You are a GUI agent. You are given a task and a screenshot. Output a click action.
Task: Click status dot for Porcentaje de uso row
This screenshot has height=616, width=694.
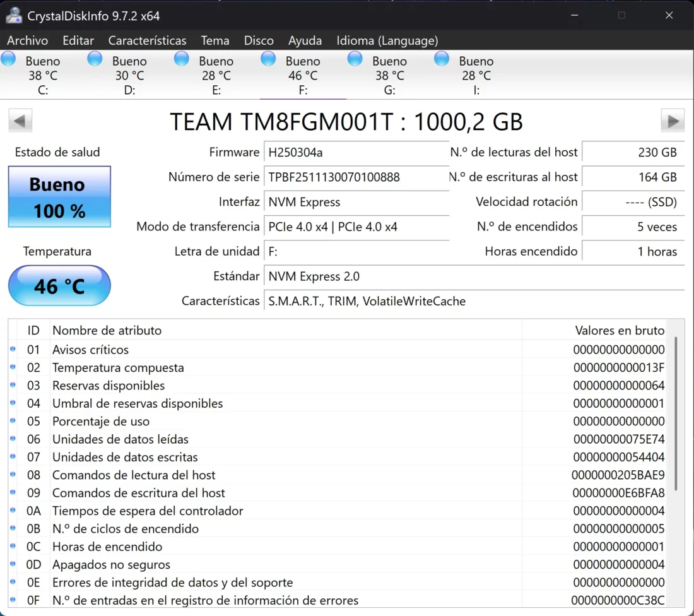13,421
